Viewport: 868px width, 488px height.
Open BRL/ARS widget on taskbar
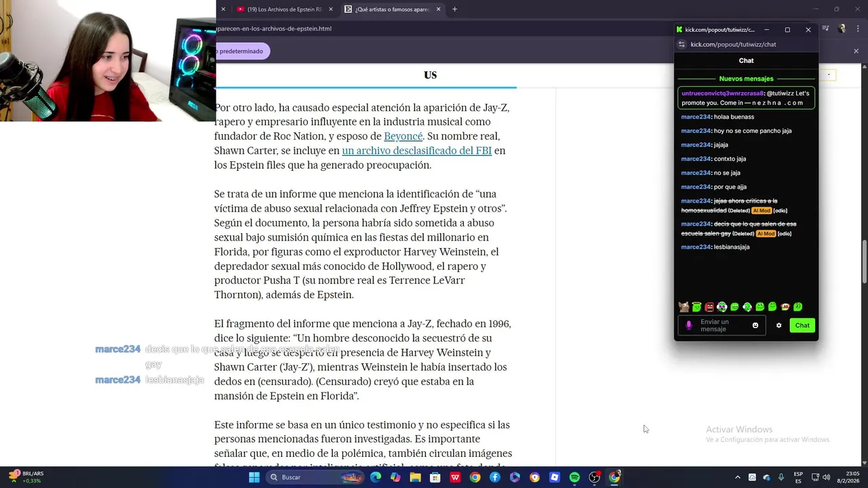pos(24,477)
